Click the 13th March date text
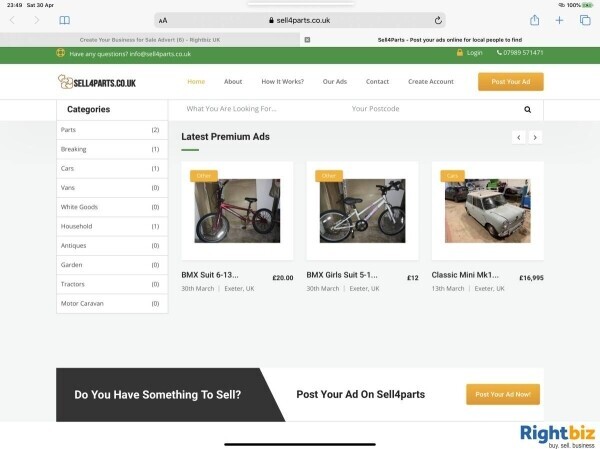The height and width of the screenshot is (449, 600). (x=448, y=289)
